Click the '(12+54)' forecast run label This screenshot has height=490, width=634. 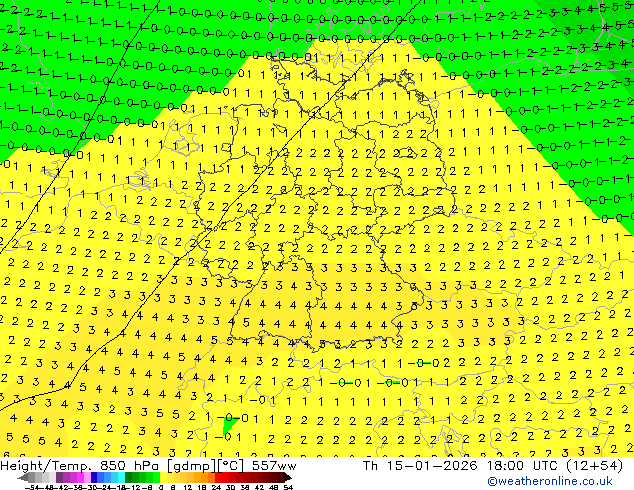pyautogui.click(x=596, y=466)
